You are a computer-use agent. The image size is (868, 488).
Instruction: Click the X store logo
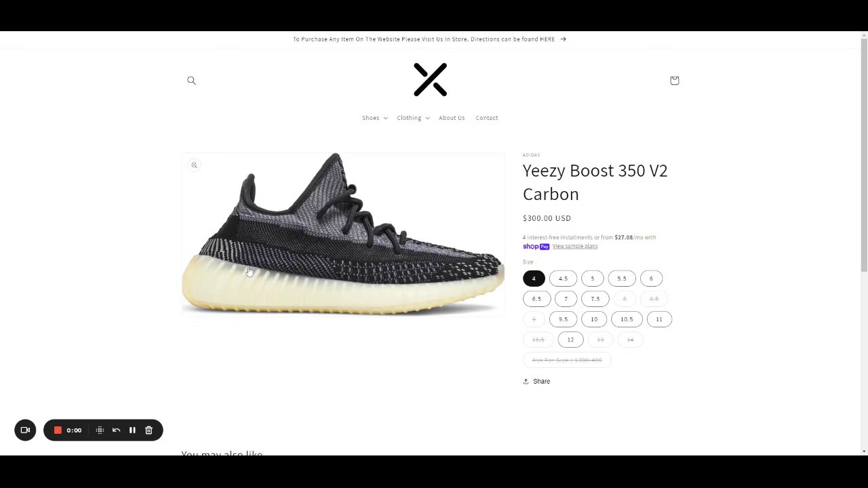click(x=431, y=80)
